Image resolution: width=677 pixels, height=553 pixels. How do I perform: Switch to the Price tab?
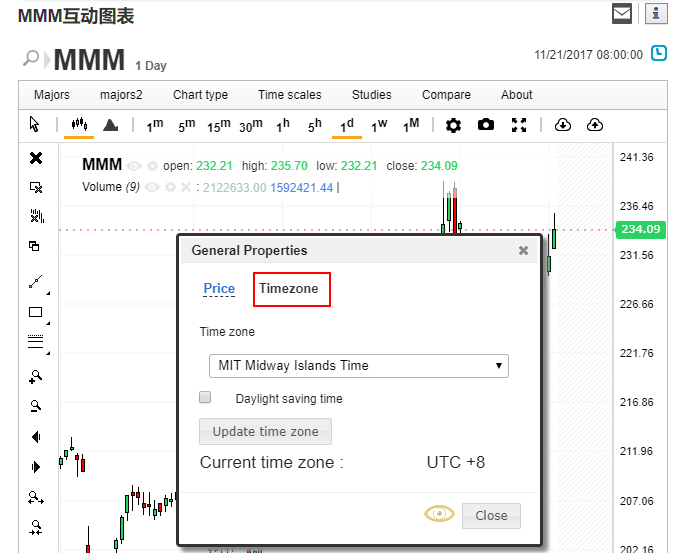219,288
